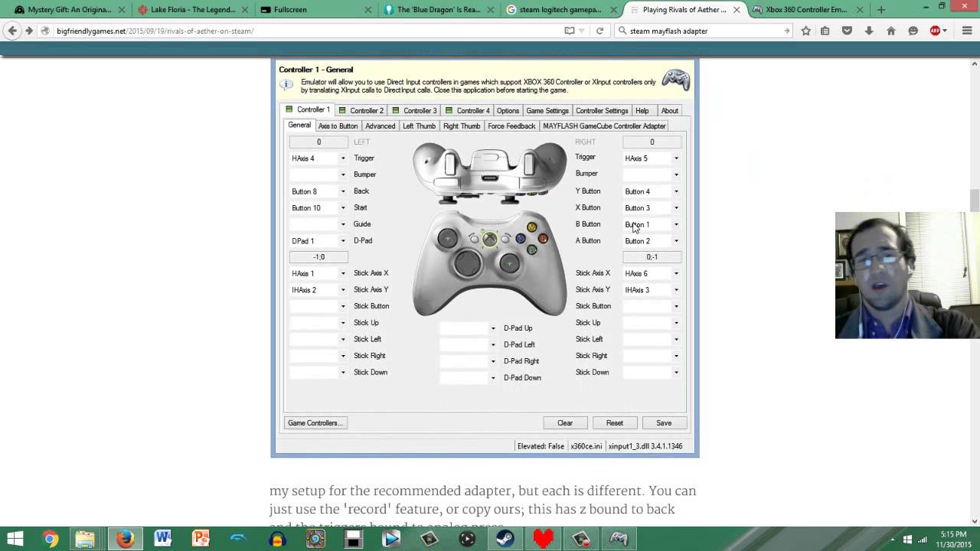Click the webcam video overlay
Screen dimensions: 980x551
(907, 275)
